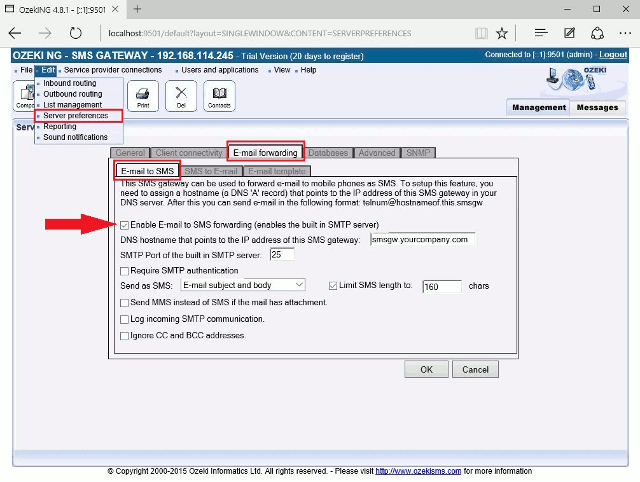
Task: Reload the page with refresh icon
Action: [x=76, y=33]
